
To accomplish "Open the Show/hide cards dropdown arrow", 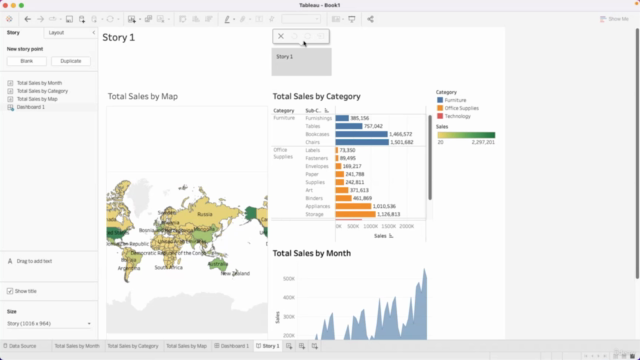I will click(x=343, y=19).
